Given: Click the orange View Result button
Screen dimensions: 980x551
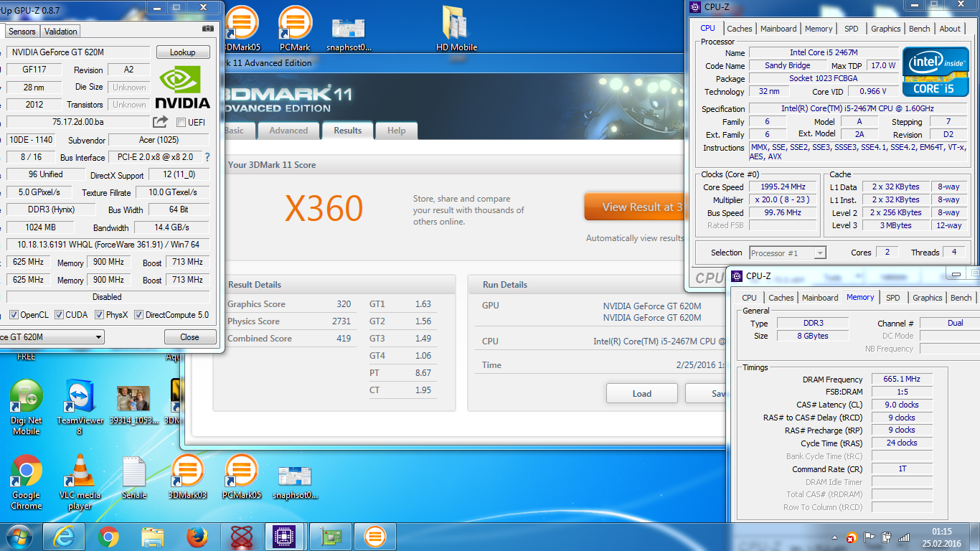Looking at the screenshot, I should point(634,207).
